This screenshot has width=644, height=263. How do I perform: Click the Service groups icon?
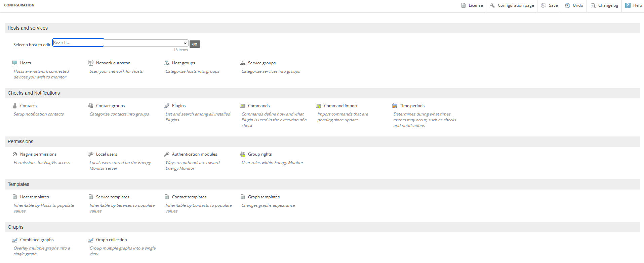tap(243, 63)
